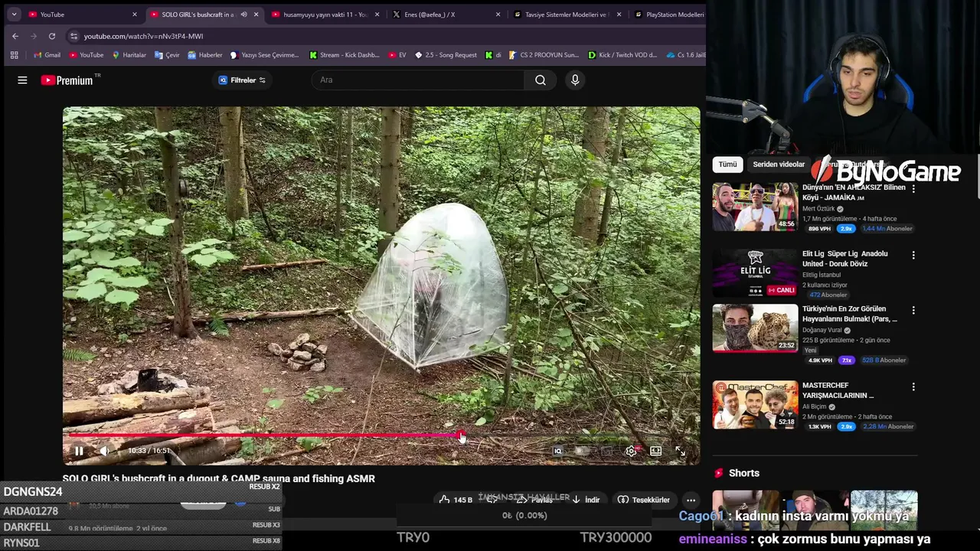980x551 pixels.
Task: Like the video with thumbs-up 145 B
Action: (x=456, y=500)
